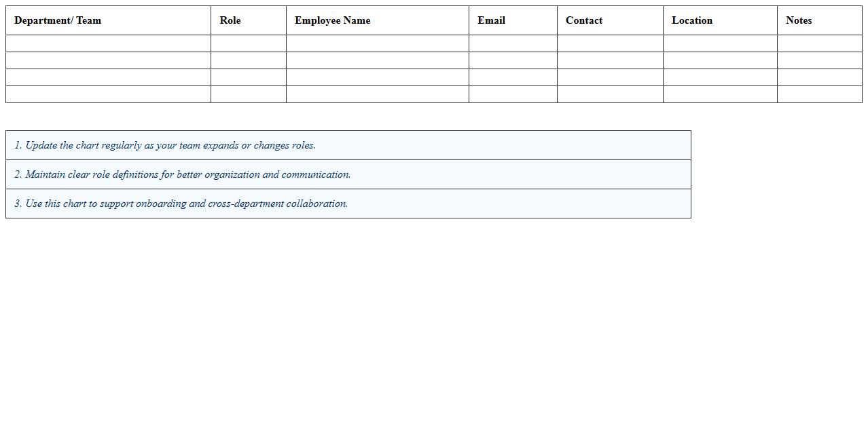Click second-row cell under Location
This screenshot has height=441, width=868.
coord(720,60)
